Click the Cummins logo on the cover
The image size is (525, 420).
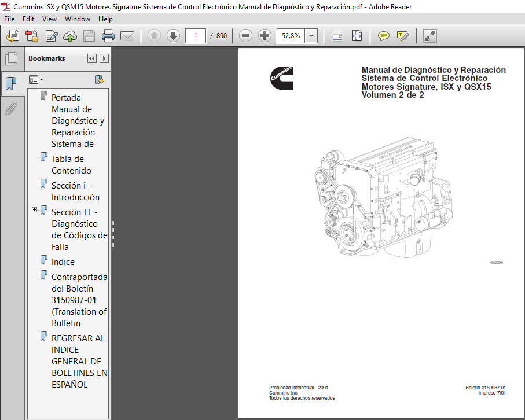coord(281,78)
